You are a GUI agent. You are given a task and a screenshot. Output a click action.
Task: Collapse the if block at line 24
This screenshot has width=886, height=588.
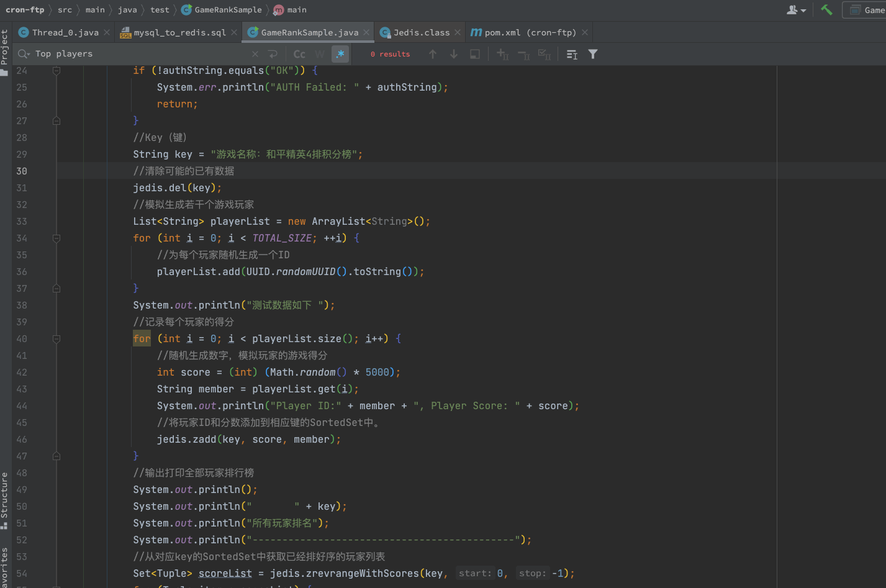[57, 71]
